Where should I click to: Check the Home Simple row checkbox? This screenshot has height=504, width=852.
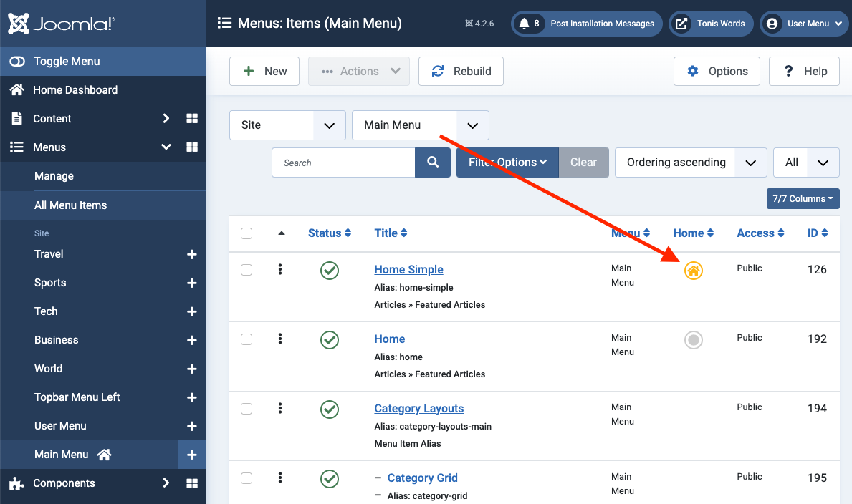(246, 270)
